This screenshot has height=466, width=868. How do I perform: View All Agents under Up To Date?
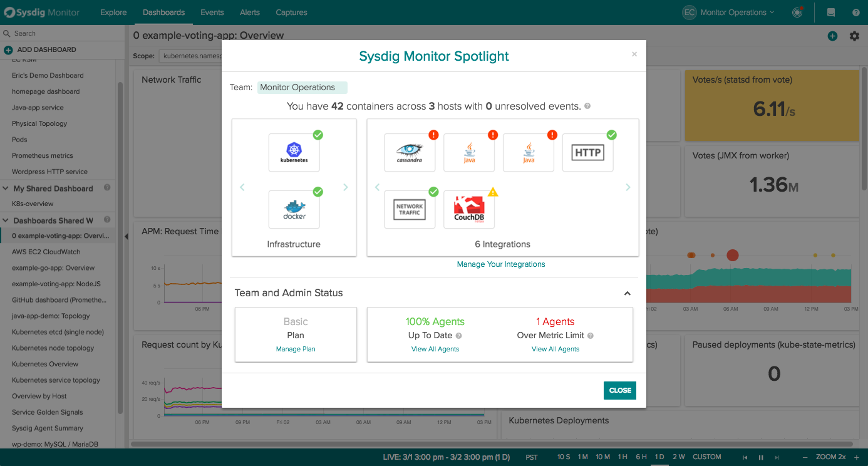[x=435, y=349]
